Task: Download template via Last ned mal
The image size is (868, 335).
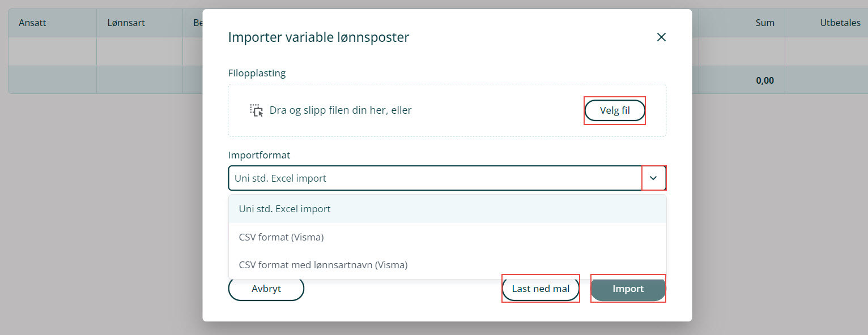Action: click(x=541, y=289)
